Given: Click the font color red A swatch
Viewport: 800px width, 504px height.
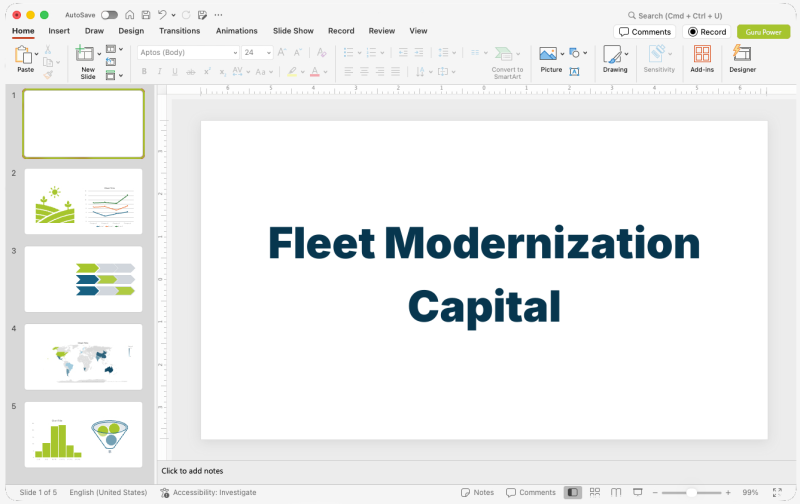Looking at the screenshot, I should pos(315,72).
